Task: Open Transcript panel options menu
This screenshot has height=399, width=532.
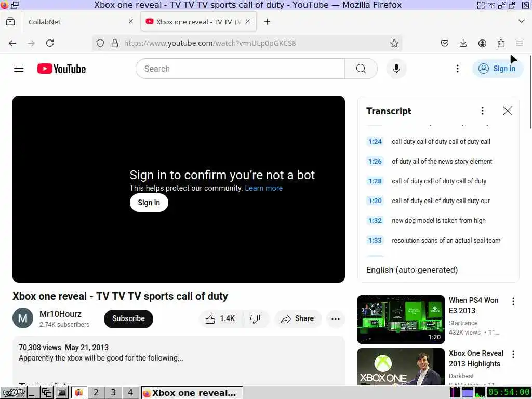Action: 483,111
